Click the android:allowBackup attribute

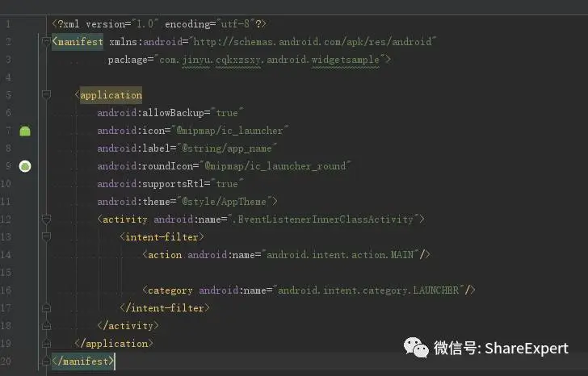tap(151, 113)
